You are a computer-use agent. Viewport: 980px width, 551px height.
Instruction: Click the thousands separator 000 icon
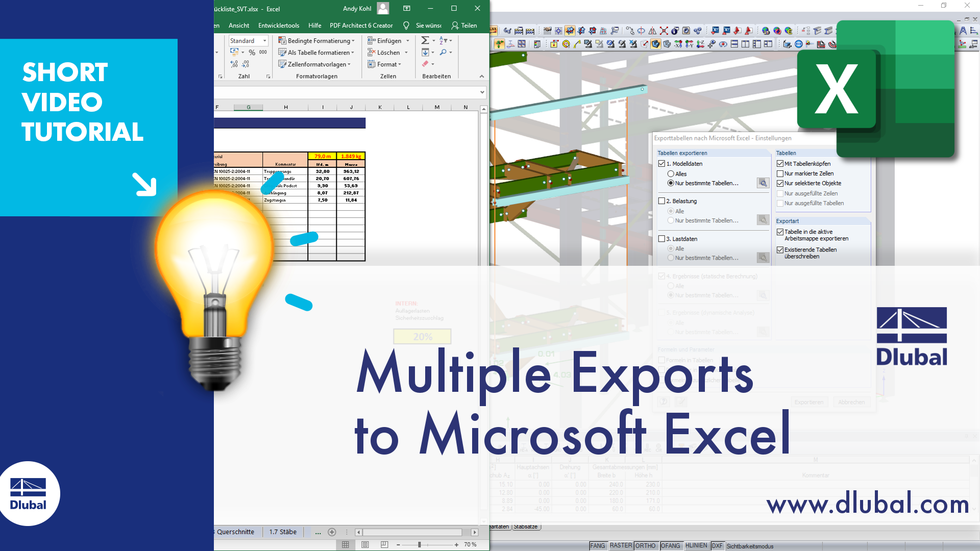coord(263,52)
